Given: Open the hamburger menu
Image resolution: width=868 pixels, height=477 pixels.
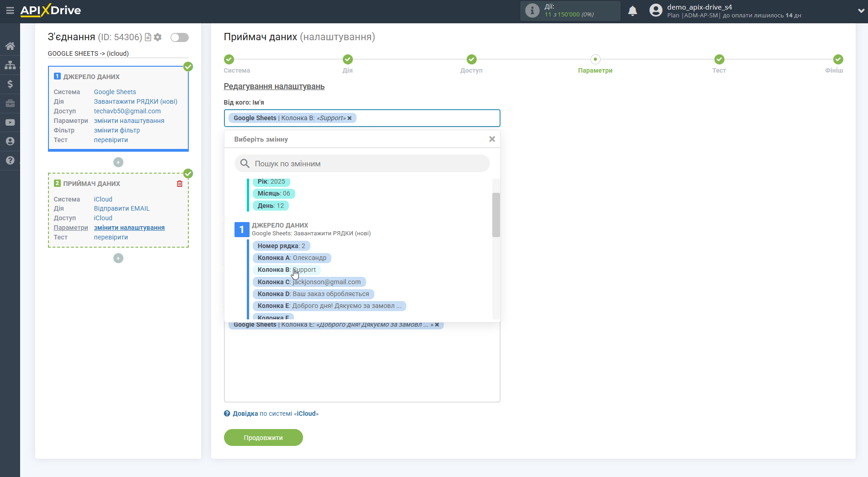Looking at the screenshot, I should click(10, 10).
